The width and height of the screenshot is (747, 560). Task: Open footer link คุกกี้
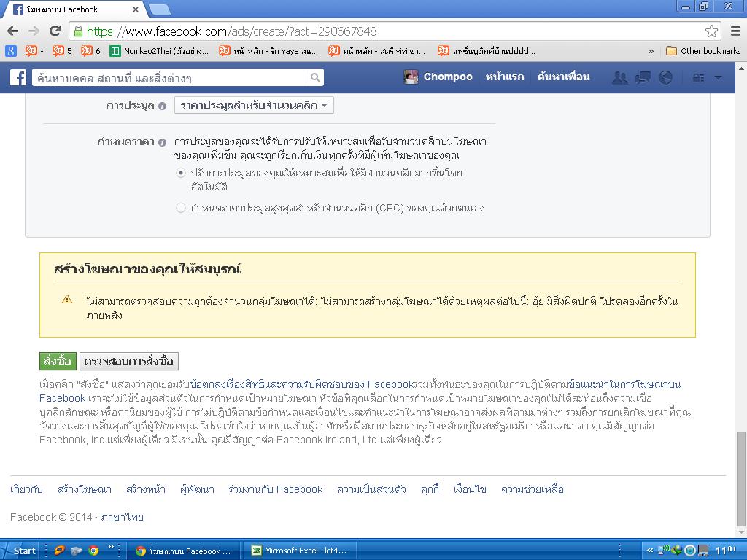click(x=430, y=489)
